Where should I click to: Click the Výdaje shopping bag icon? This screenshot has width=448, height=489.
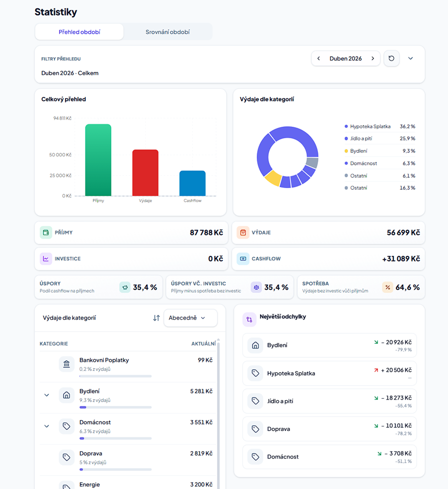(x=243, y=233)
